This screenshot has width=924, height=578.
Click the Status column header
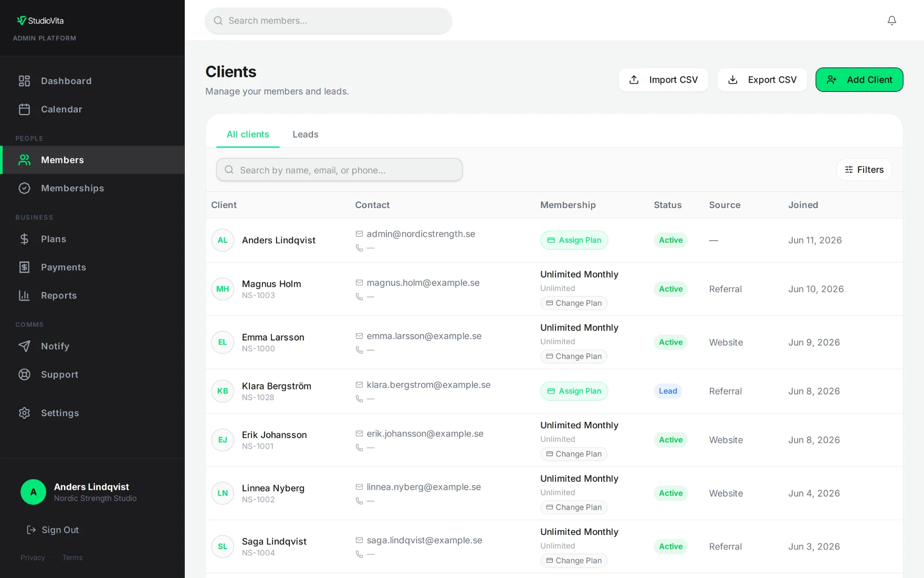pos(668,205)
